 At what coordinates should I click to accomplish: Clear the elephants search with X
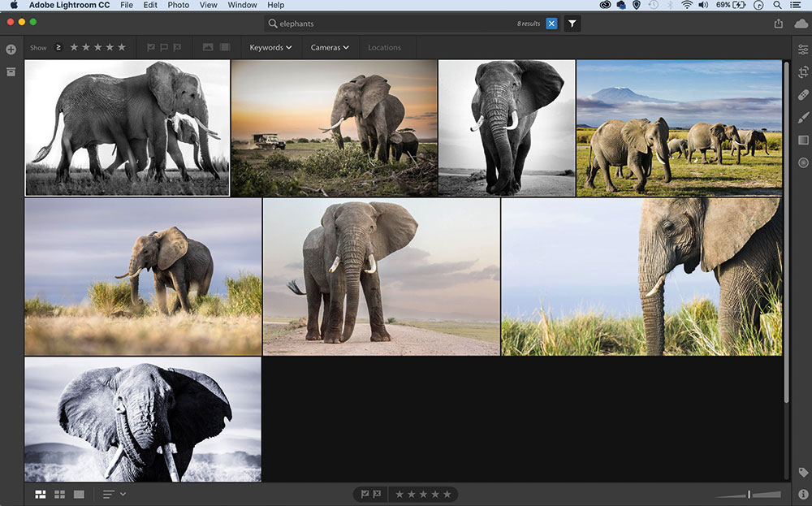coord(551,24)
